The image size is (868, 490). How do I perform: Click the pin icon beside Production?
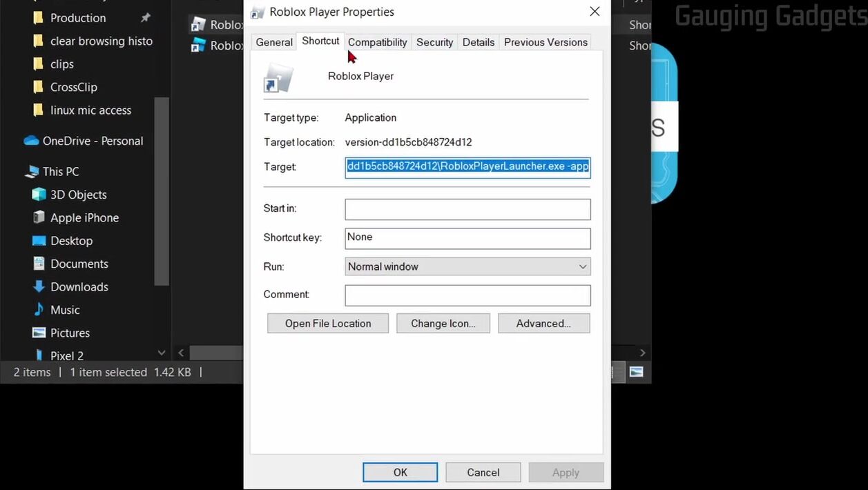point(145,18)
